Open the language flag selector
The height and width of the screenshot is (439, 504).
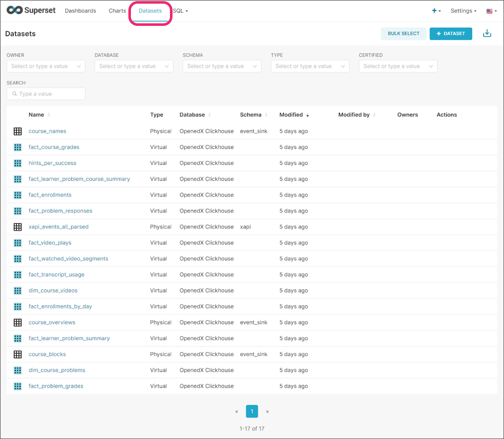492,11
